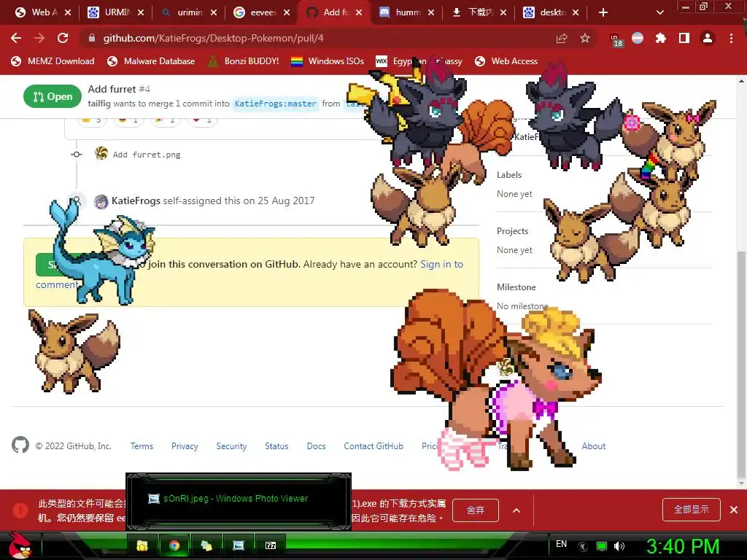The image size is (747, 560).
Task: Click 全部显示 show all downloads
Action: (x=692, y=510)
